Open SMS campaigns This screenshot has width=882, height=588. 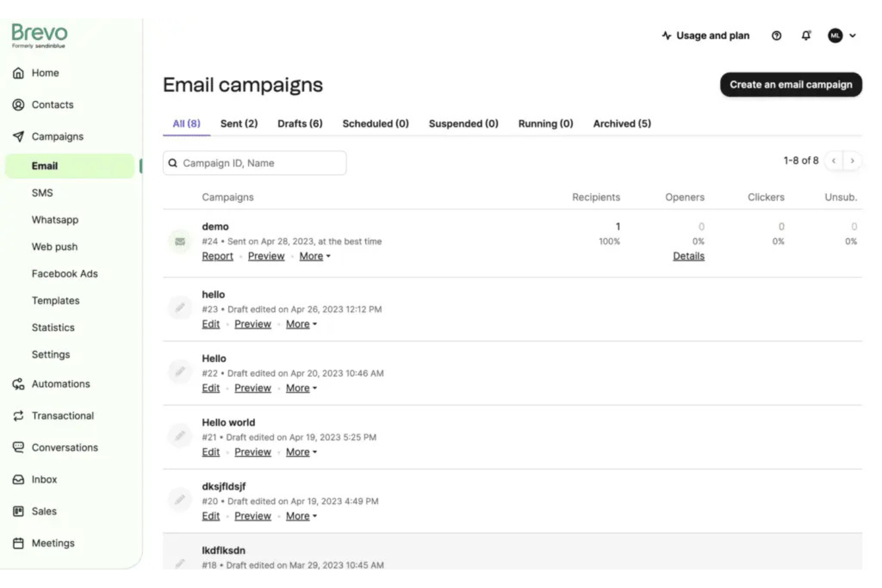(42, 193)
